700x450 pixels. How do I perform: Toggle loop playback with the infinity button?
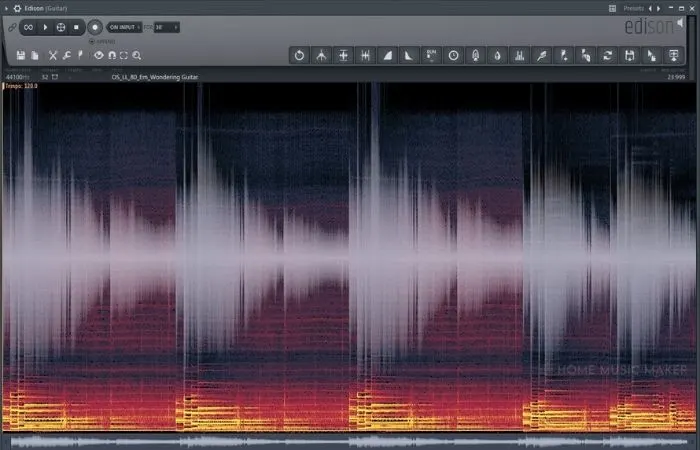point(28,27)
